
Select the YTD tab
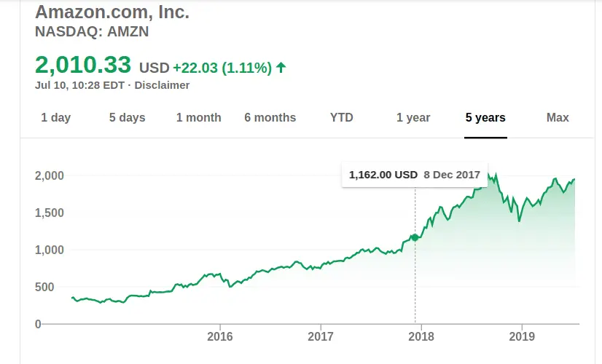(341, 117)
